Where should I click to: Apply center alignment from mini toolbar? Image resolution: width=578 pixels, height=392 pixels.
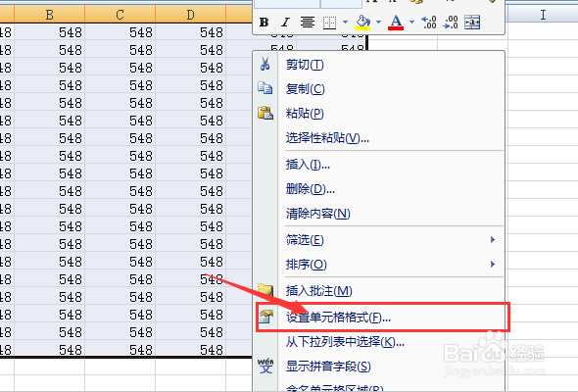point(307,23)
